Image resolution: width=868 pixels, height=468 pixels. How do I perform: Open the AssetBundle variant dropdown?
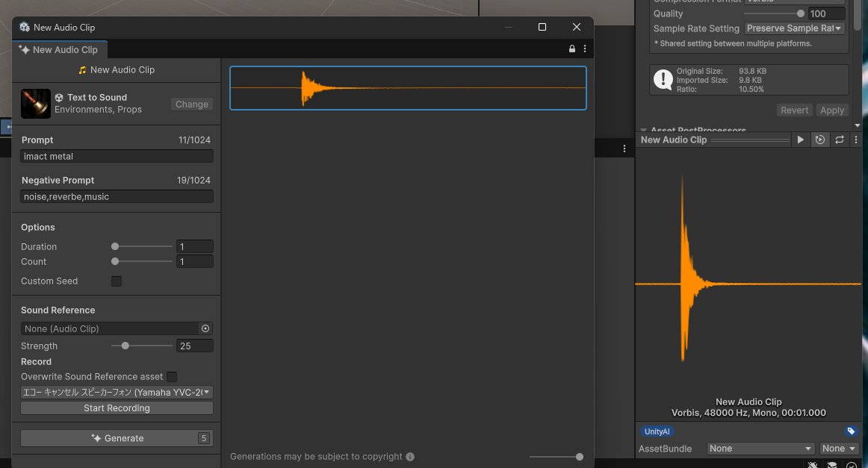click(x=838, y=449)
